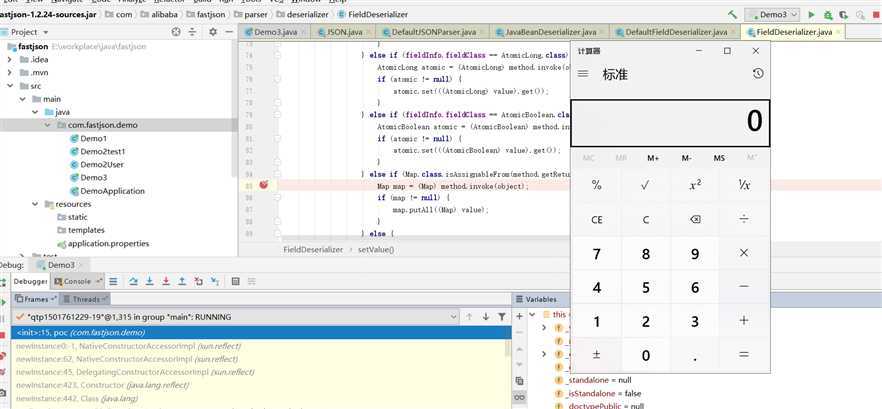The image size is (882, 409).
Task: Step over in the debugger toolbar
Action: point(133,281)
